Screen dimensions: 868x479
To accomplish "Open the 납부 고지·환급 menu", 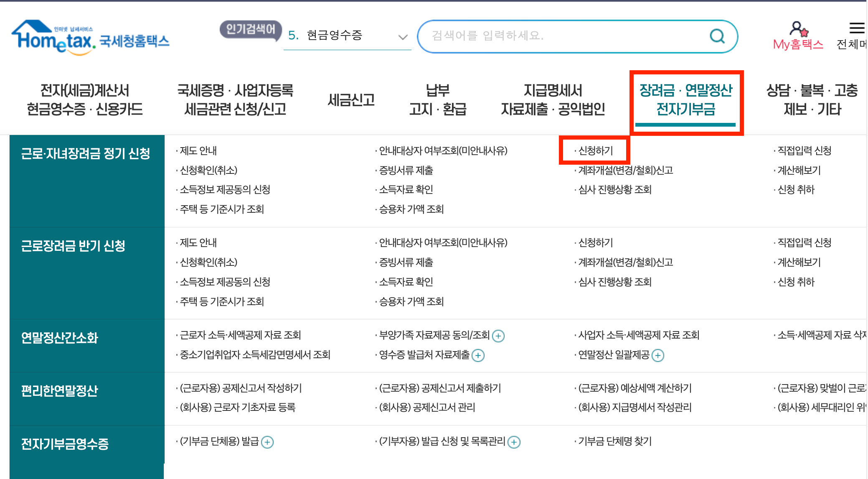I will [x=437, y=100].
